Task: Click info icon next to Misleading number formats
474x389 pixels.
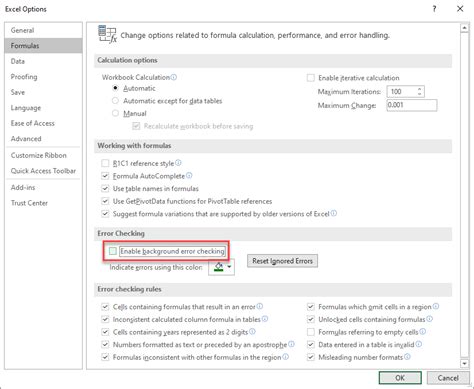Action: 407,357
